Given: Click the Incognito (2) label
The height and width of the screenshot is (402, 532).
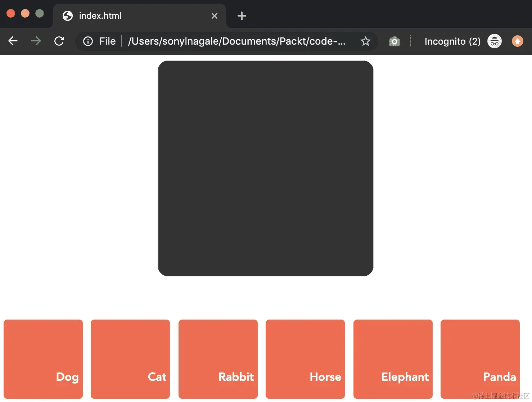Looking at the screenshot, I should point(452,41).
